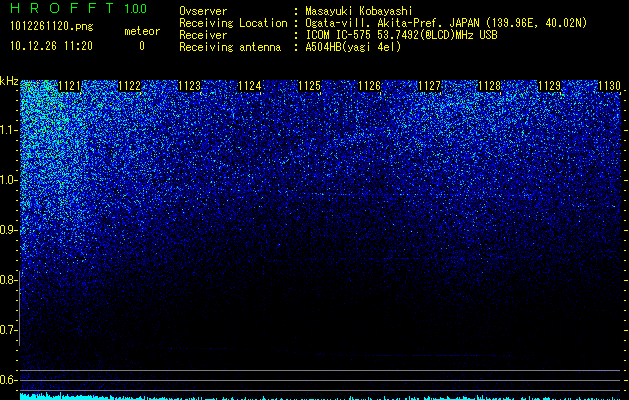Viewport: 629px width, 400px height.
Task: Click the Receiver field label
Action: [x=203, y=35]
